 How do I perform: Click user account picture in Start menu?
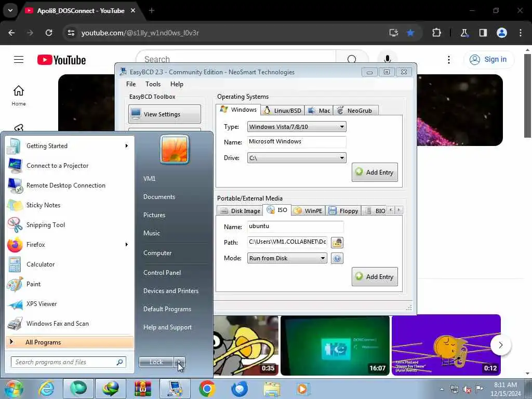(x=175, y=149)
